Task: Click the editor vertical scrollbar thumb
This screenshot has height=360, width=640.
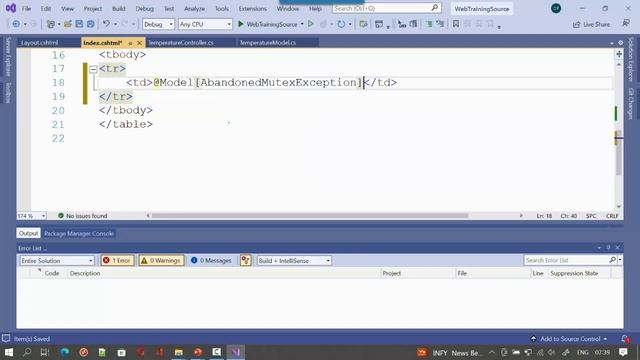Action: (619, 153)
